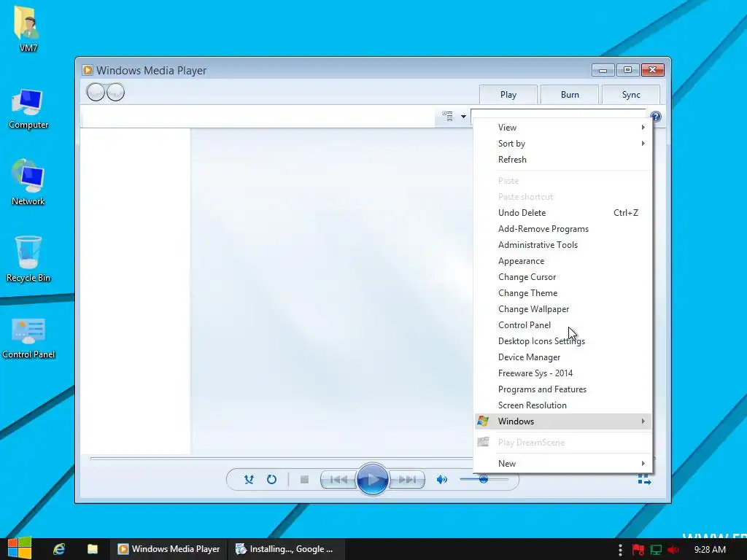
Task: Open the Start button
Action: click(x=20, y=548)
